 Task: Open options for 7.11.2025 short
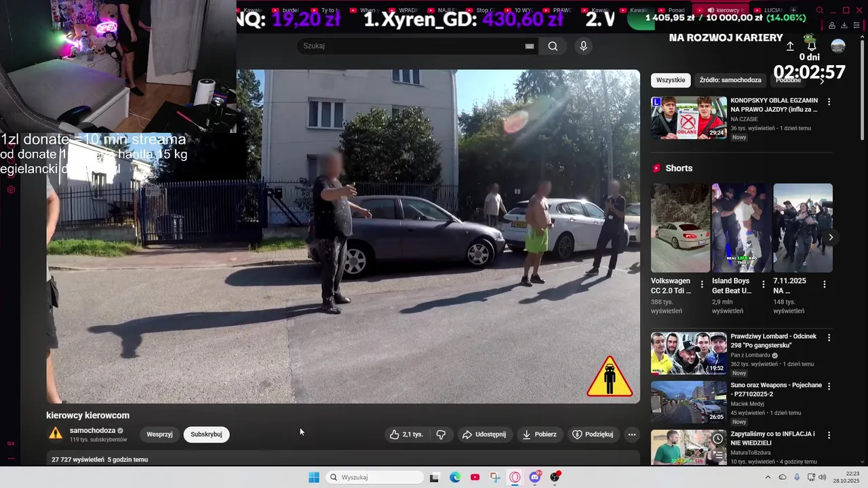coord(825,285)
